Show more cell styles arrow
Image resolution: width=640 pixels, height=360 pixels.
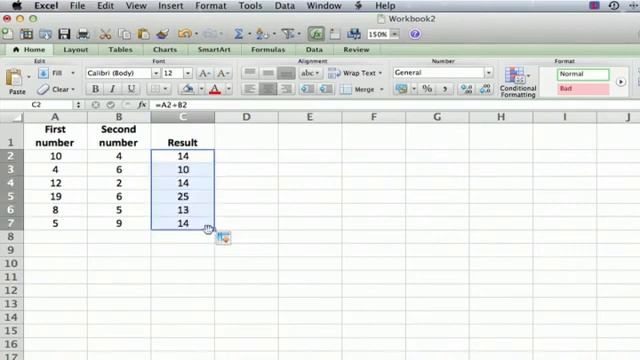[x=620, y=82]
